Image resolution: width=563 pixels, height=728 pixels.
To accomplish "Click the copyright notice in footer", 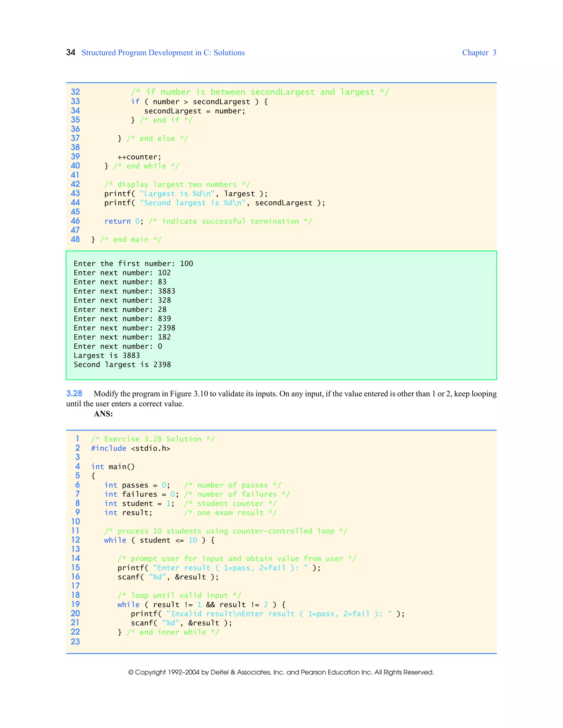I will pos(281,672).
